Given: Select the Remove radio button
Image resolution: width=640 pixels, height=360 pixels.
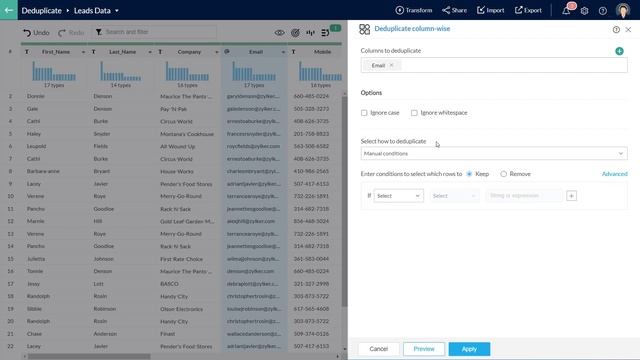Looking at the screenshot, I should (x=504, y=174).
